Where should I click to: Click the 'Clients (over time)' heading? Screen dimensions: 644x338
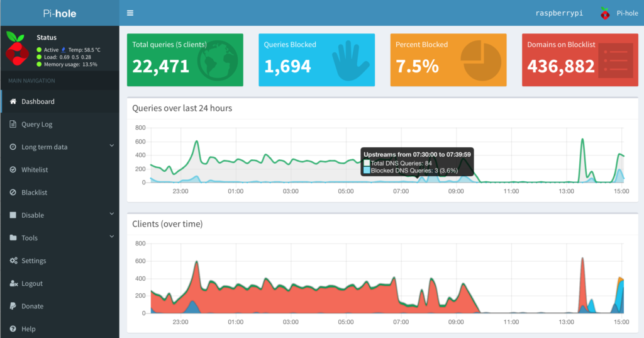coord(167,224)
